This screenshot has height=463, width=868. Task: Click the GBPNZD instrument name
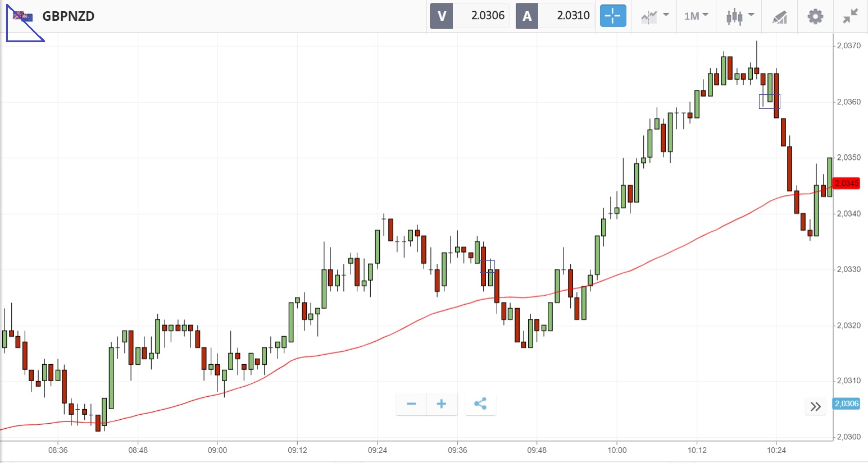point(69,16)
